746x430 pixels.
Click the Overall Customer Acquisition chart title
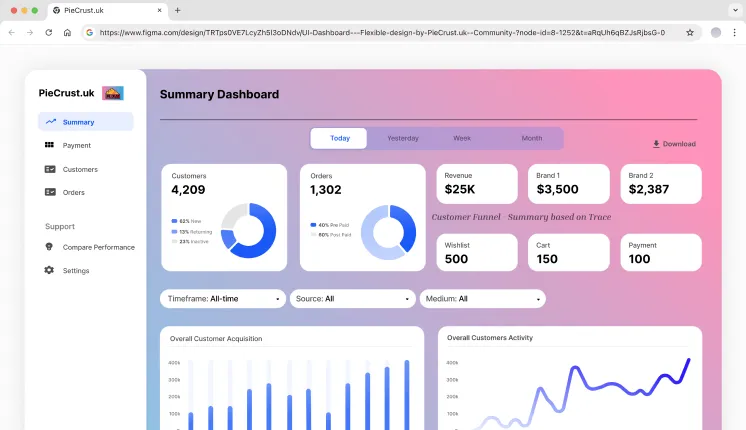tap(216, 339)
